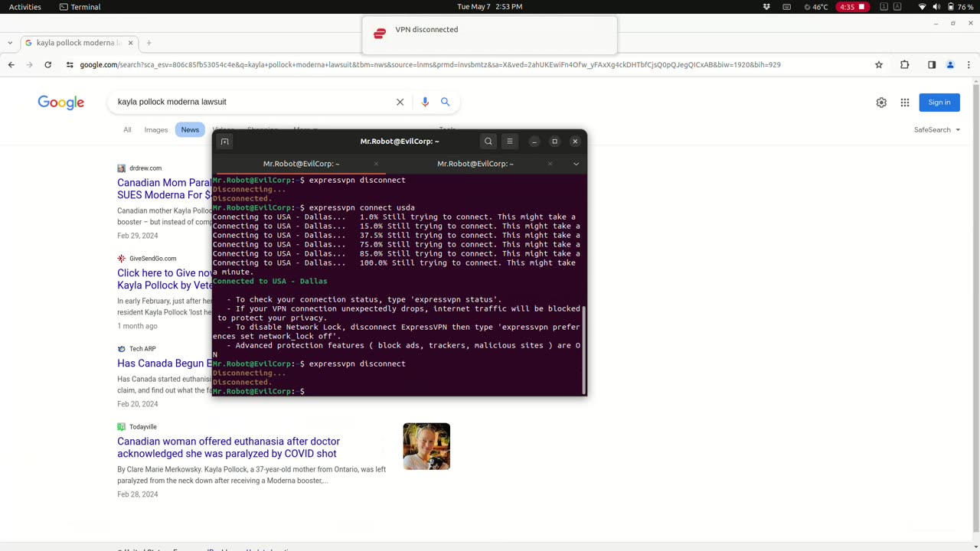
Task: Switch to the Images results tab
Action: coord(156,130)
